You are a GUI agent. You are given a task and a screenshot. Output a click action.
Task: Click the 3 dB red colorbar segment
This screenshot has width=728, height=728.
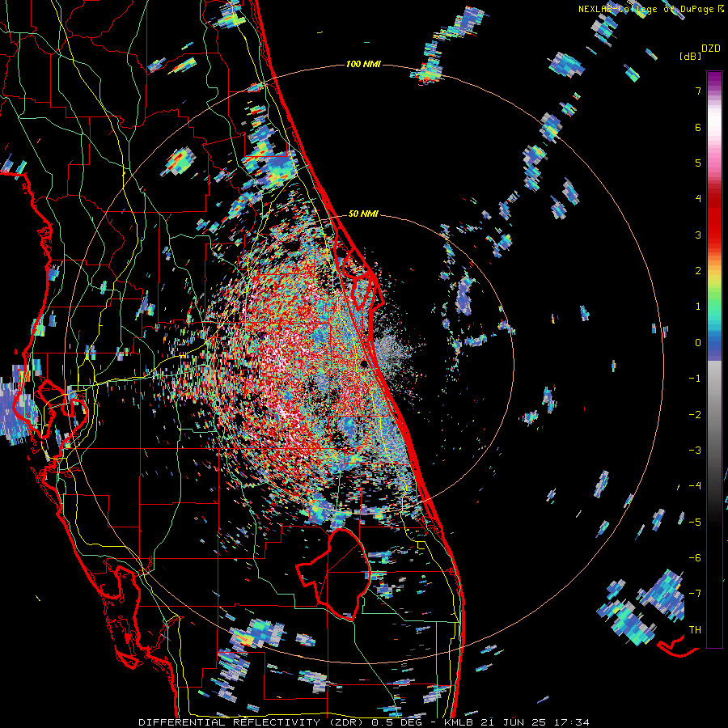714,235
